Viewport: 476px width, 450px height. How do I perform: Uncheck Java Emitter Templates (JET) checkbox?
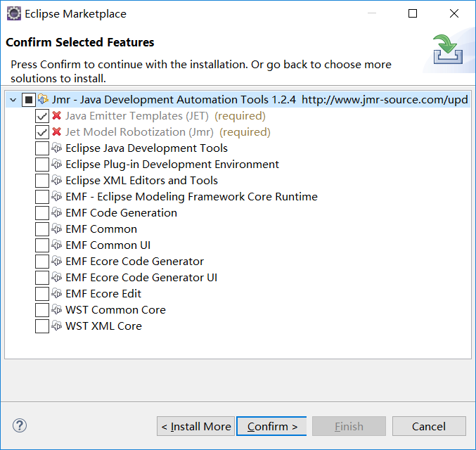point(42,116)
